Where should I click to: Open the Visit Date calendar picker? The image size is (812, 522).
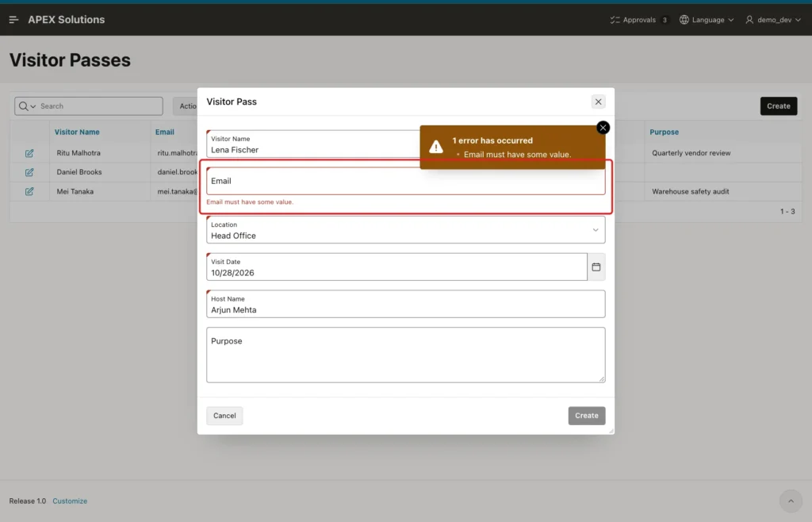tap(596, 267)
